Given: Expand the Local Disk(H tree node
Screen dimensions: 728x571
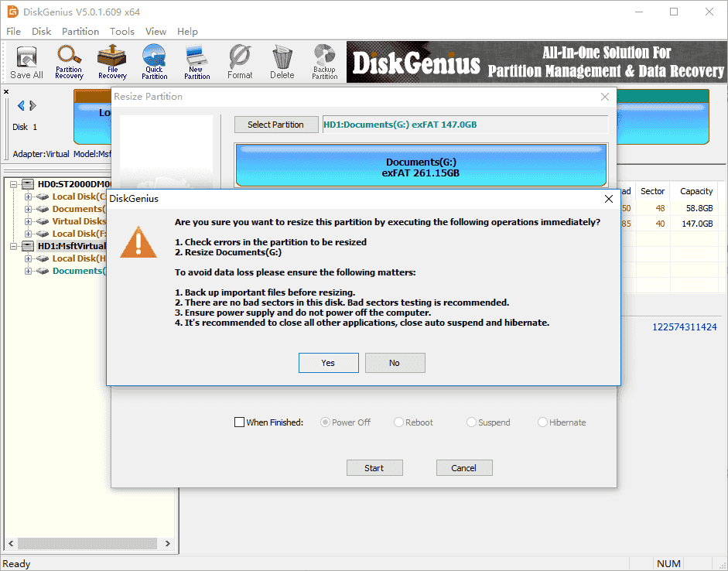Looking at the screenshot, I should [29, 258].
